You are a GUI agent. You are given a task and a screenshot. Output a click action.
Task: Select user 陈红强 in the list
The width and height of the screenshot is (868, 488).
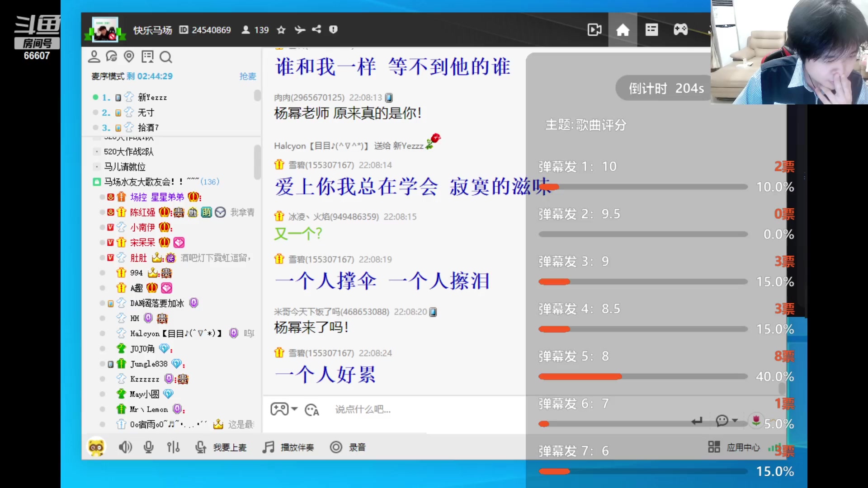click(142, 212)
